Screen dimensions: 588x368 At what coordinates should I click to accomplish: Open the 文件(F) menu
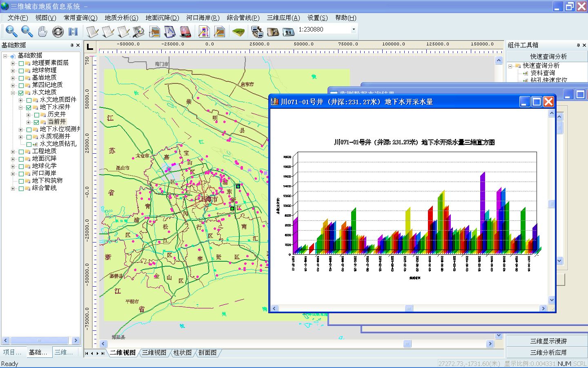(18, 18)
